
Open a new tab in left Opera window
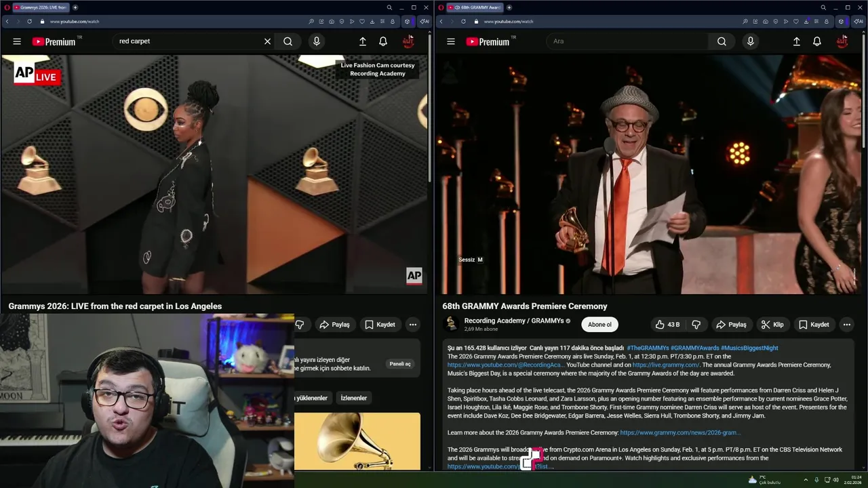click(75, 7)
